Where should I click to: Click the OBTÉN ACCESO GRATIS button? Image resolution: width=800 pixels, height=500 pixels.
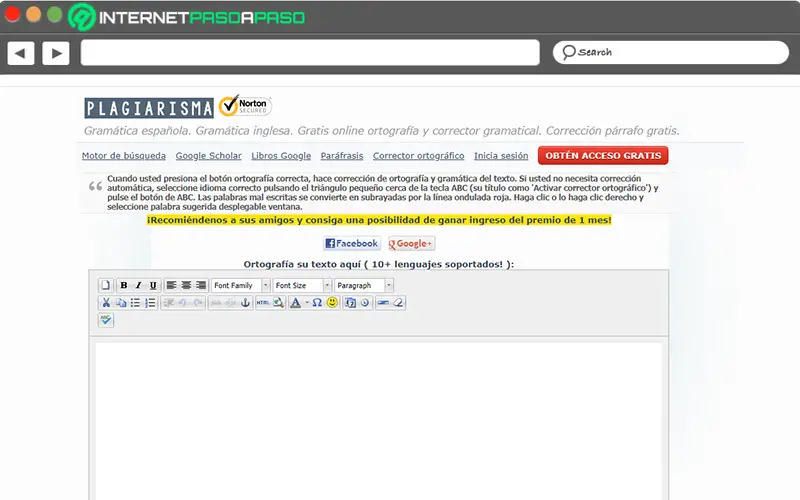click(x=603, y=156)
